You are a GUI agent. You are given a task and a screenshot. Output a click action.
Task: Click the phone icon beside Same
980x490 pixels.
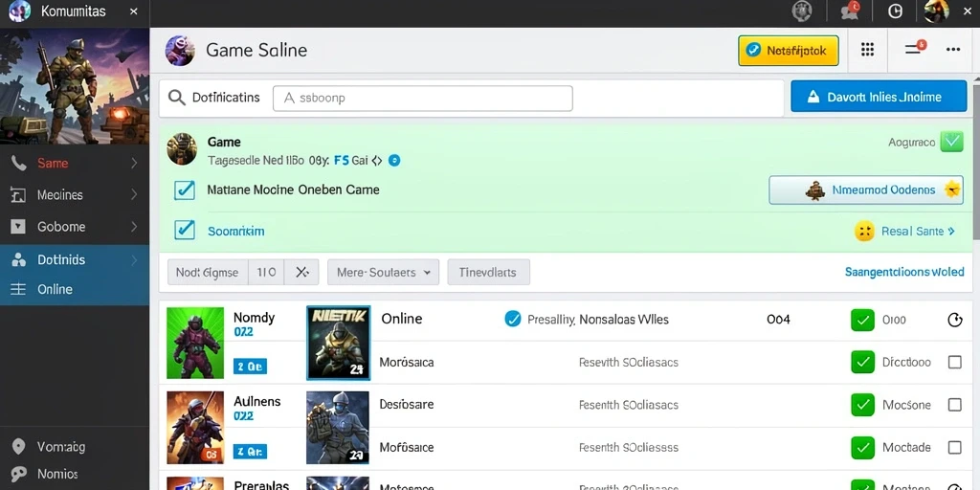(19, 164)
